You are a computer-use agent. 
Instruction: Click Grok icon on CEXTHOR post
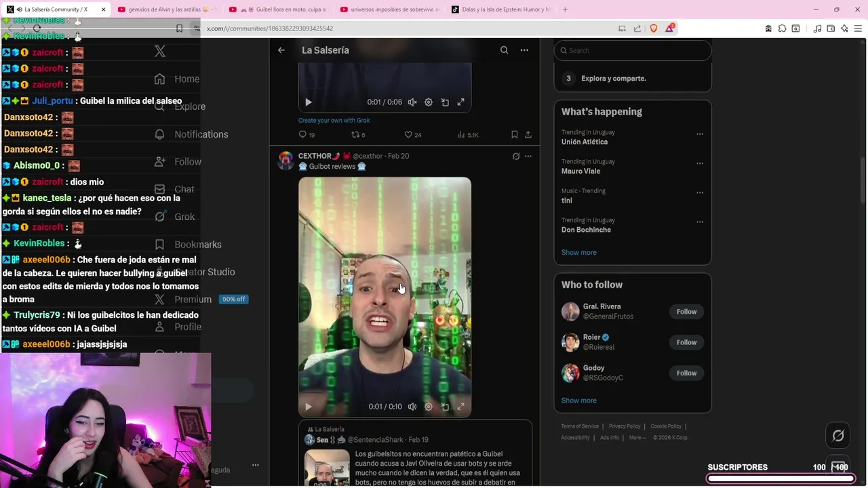click(516, 157)
